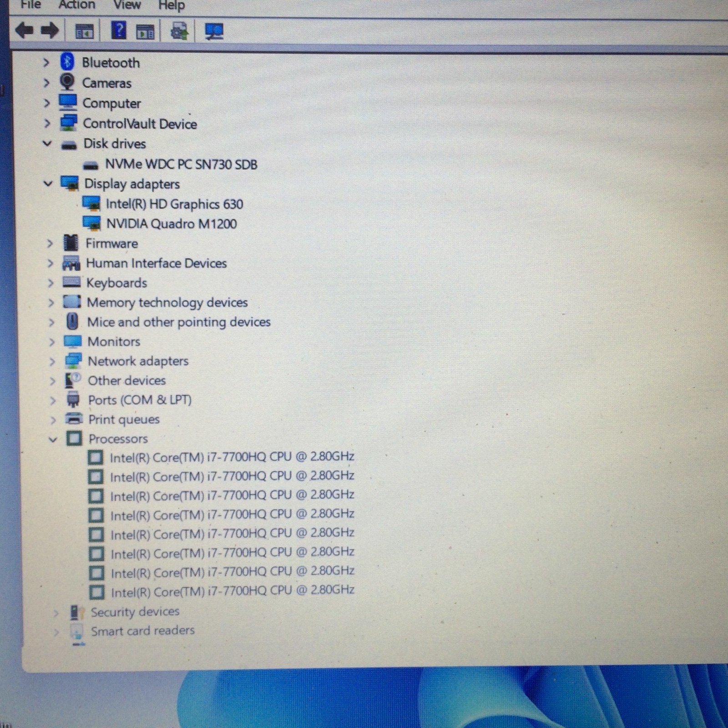The width and height of the screenshot is (728, 728).
Task: Select the Memory technology devices icon
Action: (x=72, y=302)
